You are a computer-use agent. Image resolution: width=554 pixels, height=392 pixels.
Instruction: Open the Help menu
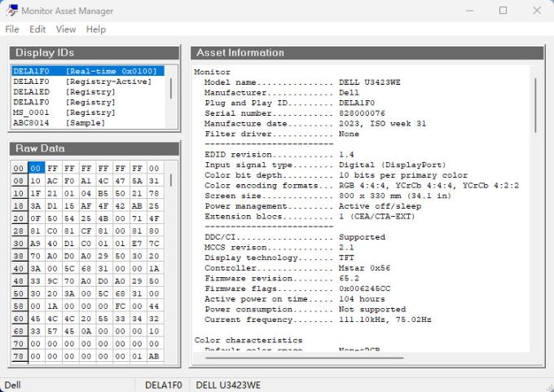pyautogui.click(x=96, y=29)
